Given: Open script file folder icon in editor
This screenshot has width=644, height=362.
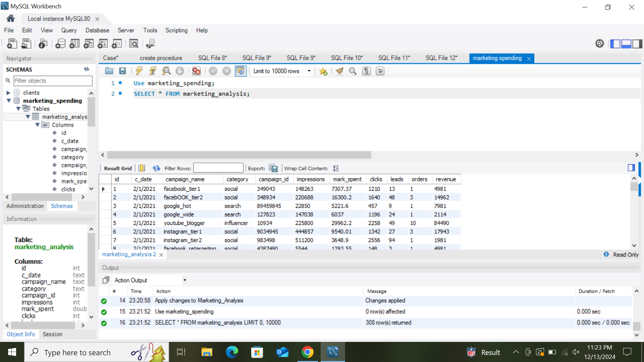Looking at the screenshot, I should 109,71.
